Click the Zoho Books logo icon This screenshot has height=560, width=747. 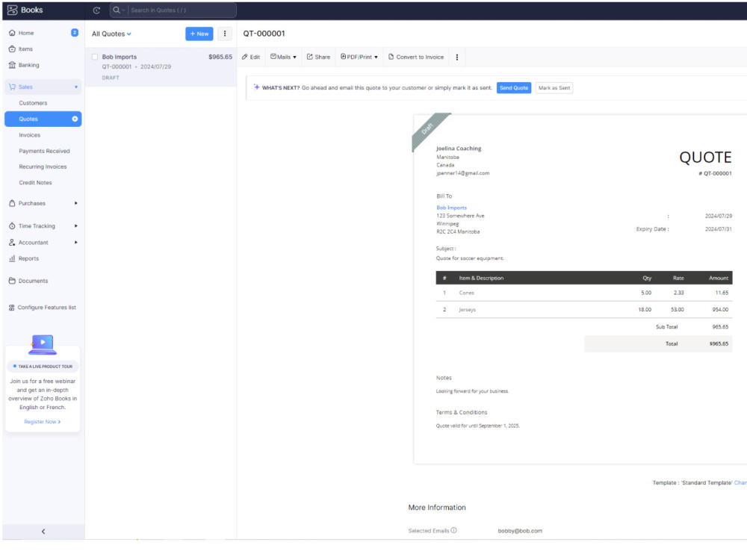(x=13, y=10)
